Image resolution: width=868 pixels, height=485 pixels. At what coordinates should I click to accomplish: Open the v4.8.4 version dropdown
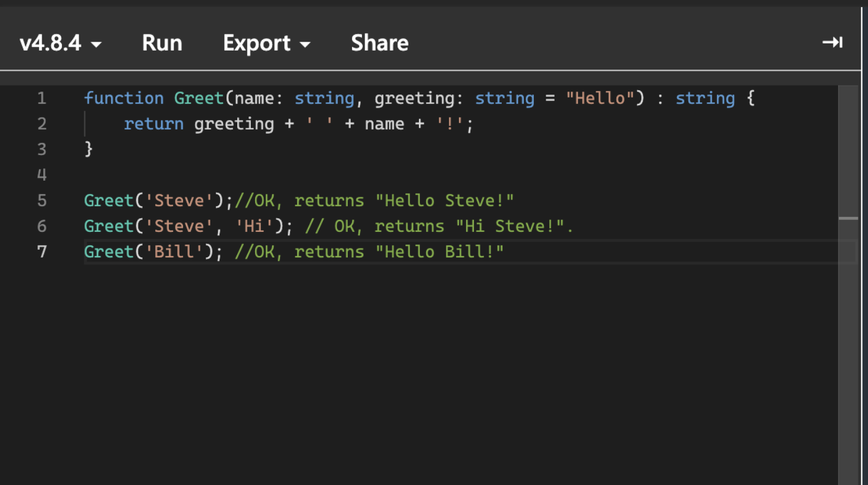click(x=60, y=43)
